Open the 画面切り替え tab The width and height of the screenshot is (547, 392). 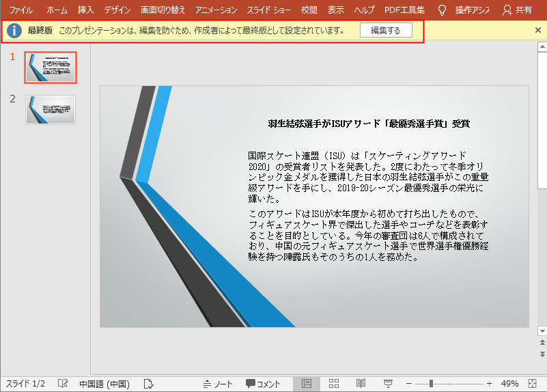pyautogui.click(x=163, y=10)
